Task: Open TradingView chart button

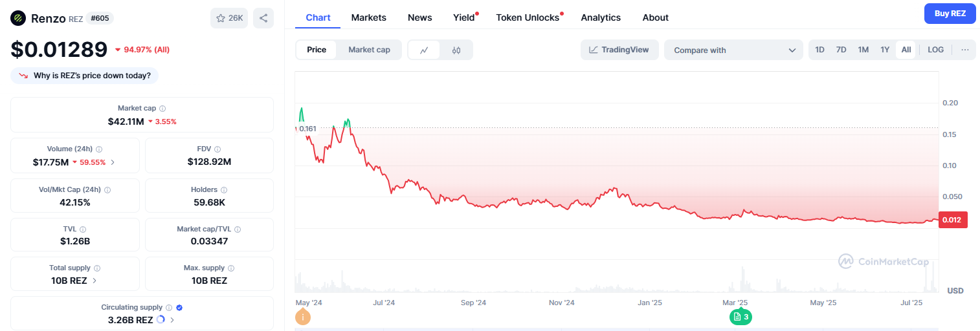Action: click(619, 50)
